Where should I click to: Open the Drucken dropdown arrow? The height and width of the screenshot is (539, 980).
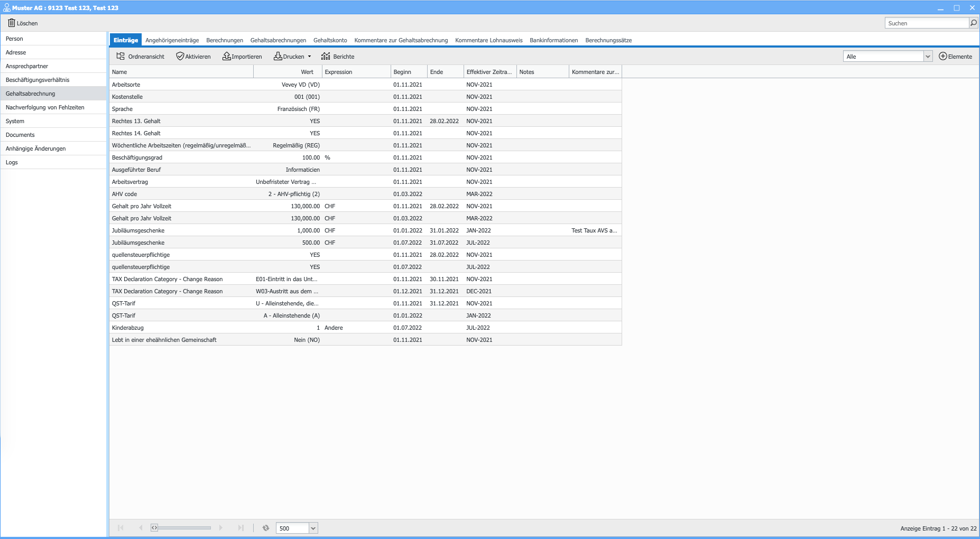click(x=309, y=57)
